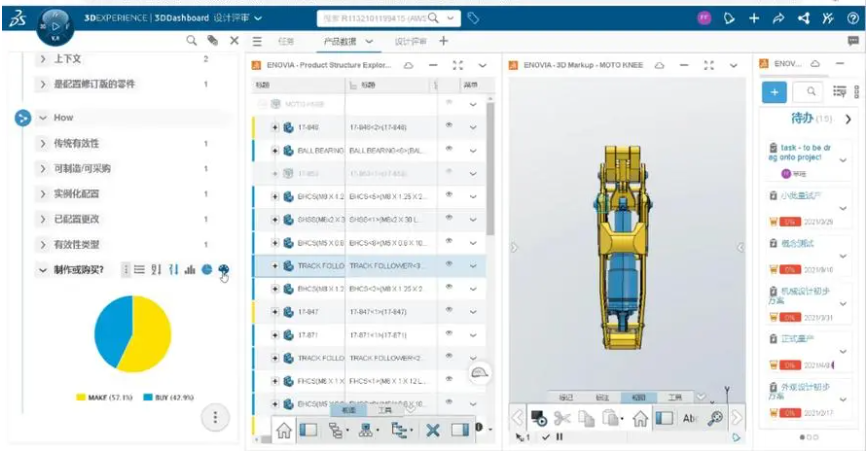
Task: Click Home icon in Product Structure toolbar
Action: 284,430
